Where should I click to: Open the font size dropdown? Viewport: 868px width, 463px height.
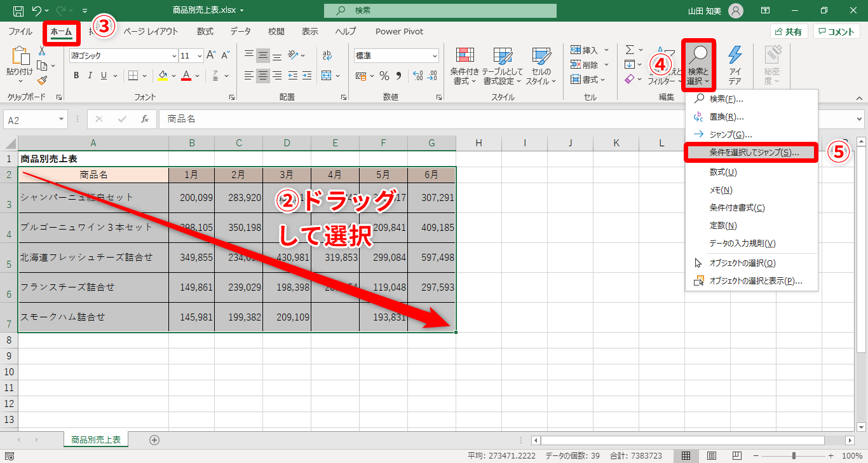click(x=199, y=56)
